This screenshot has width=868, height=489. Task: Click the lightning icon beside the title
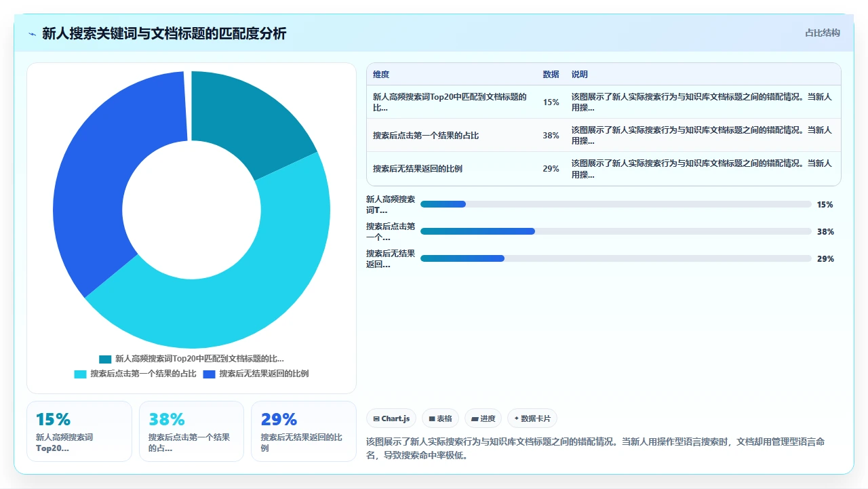(32, 33)
